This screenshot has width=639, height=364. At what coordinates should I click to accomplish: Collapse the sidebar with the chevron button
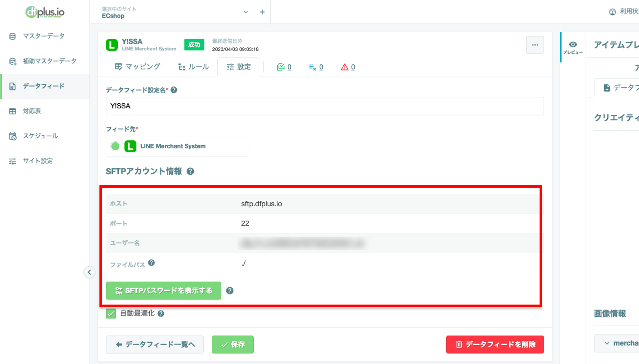click(x=89, y=272)
